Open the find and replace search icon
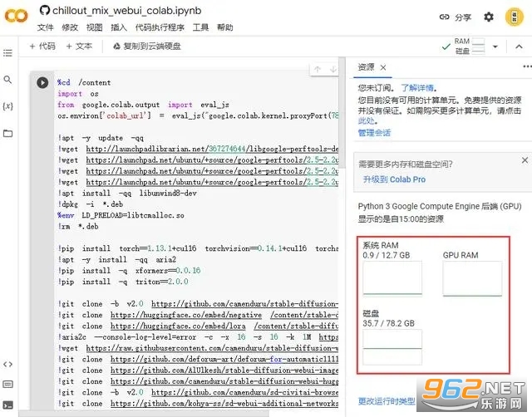 [7, 80]
